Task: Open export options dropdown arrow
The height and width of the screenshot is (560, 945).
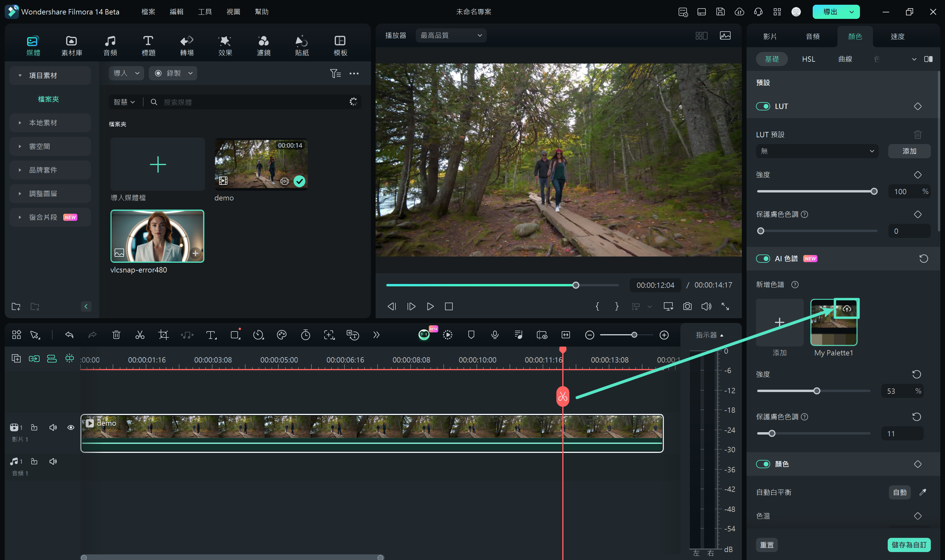Action: pyautogui.click(x=851, y=12)
